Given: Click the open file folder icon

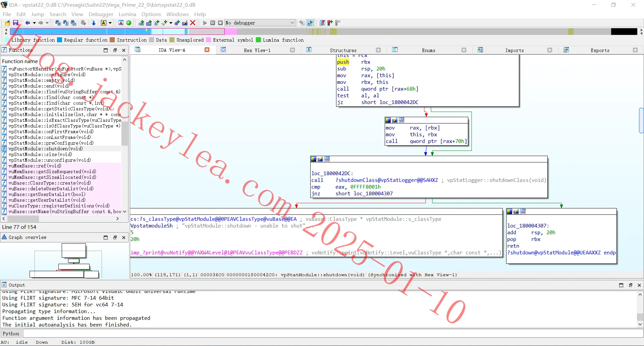Looking at the screenshot, I should click(x=7, y=23).
